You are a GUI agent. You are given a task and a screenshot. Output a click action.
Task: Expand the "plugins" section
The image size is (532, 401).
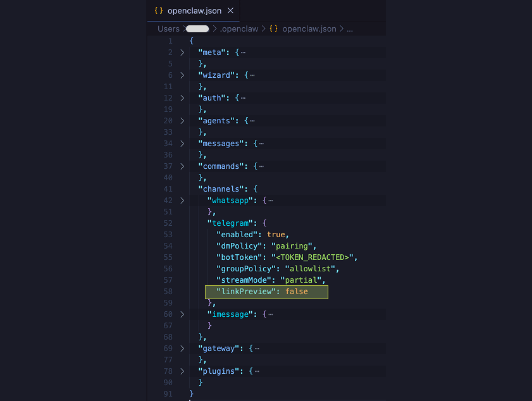[x=182, y=371]
